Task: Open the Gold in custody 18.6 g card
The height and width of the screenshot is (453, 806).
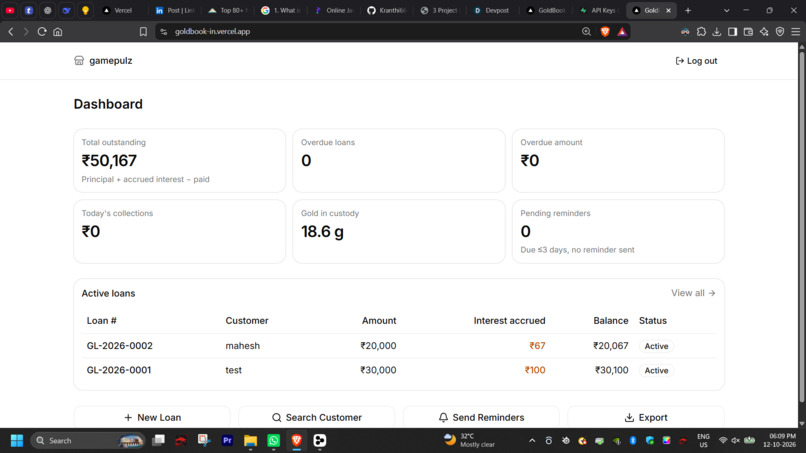Action: coord(399,231)
